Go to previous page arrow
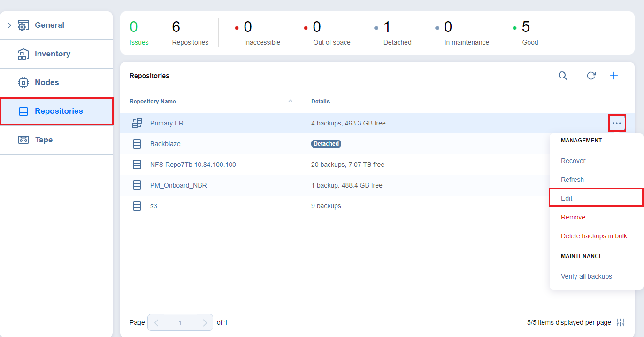This screenshot has width=644, height=337. point(156,323)
